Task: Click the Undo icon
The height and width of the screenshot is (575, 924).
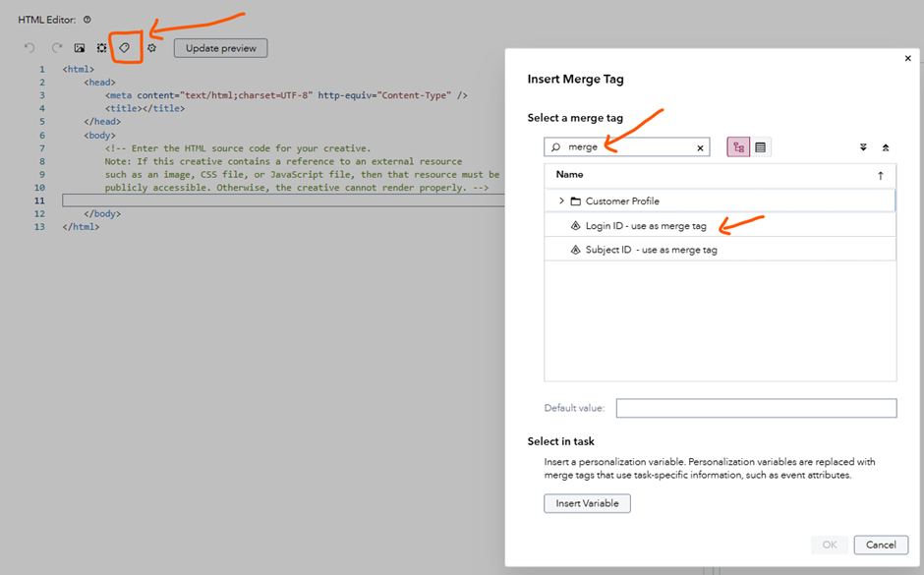Action: pos(29,47)
